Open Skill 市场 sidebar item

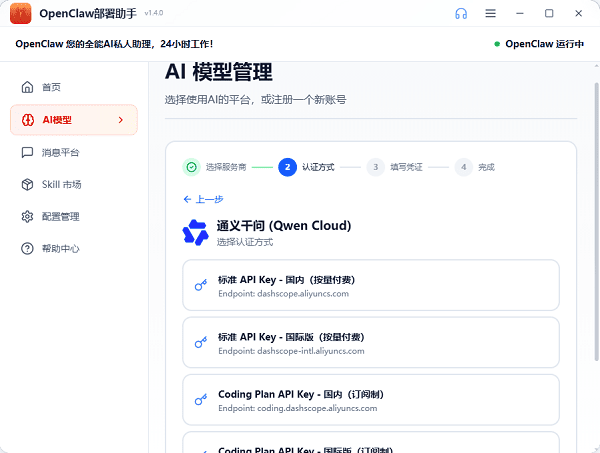[x=74, y=184]
